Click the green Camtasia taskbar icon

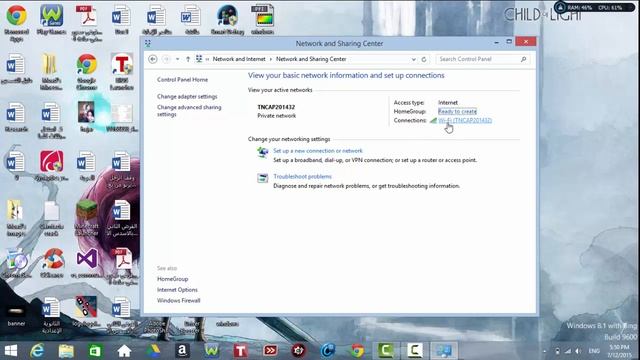click(x=386, y=351)
